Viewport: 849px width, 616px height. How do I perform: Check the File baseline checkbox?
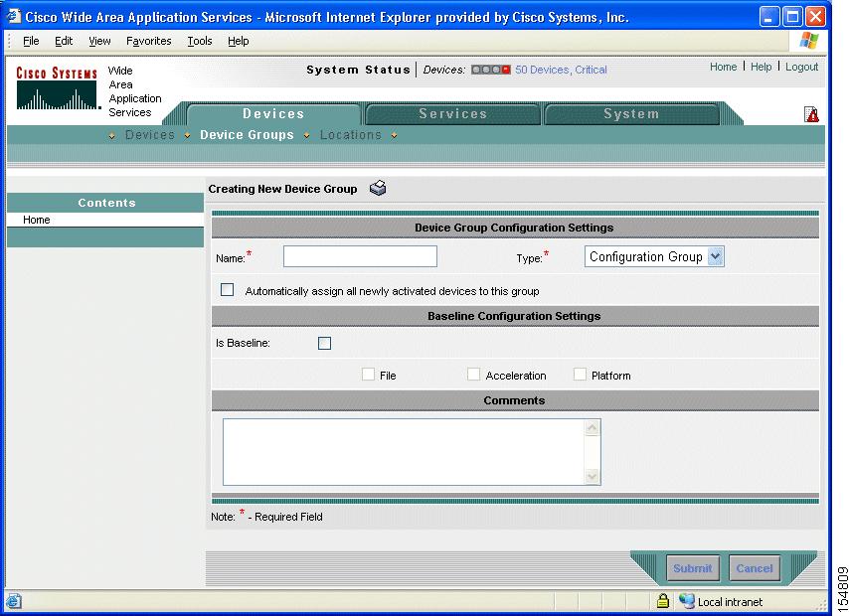point(368,375)
